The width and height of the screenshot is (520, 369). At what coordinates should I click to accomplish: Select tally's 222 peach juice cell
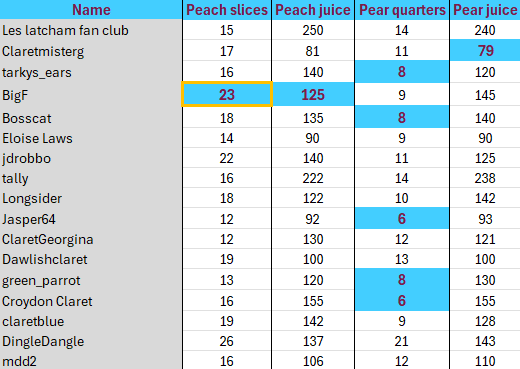click(313, 178)
